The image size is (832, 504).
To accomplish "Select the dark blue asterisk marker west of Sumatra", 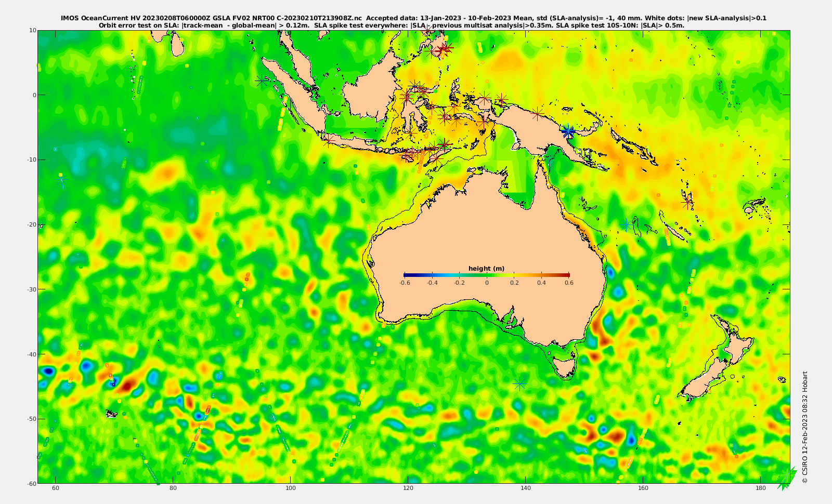I will (262, 81).
